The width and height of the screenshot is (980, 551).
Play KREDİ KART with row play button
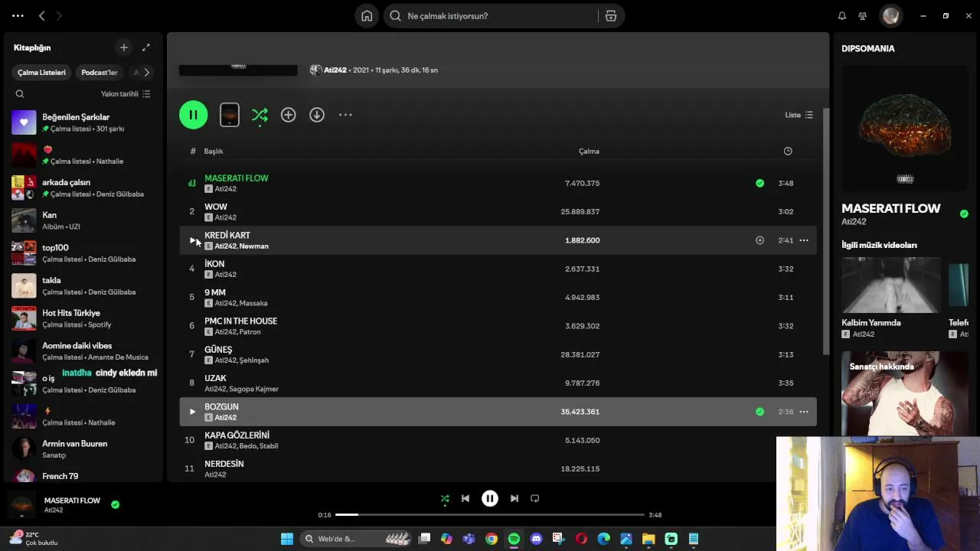192,240
